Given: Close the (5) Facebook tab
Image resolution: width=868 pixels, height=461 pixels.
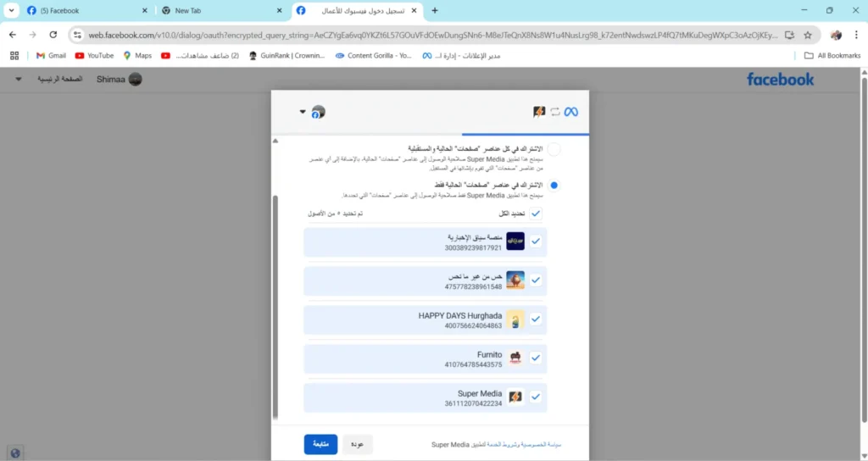Looking at the screenshot, I should click(144, 10).
